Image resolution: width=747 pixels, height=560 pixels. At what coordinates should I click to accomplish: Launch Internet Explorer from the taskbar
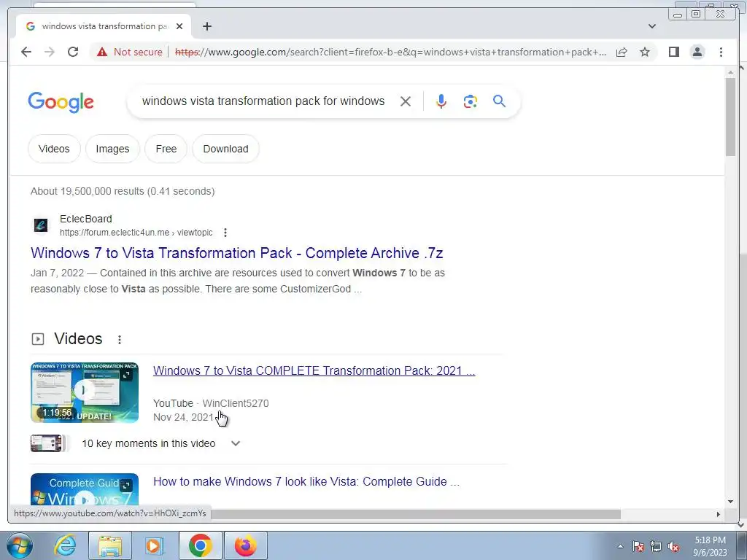(65, 545)
